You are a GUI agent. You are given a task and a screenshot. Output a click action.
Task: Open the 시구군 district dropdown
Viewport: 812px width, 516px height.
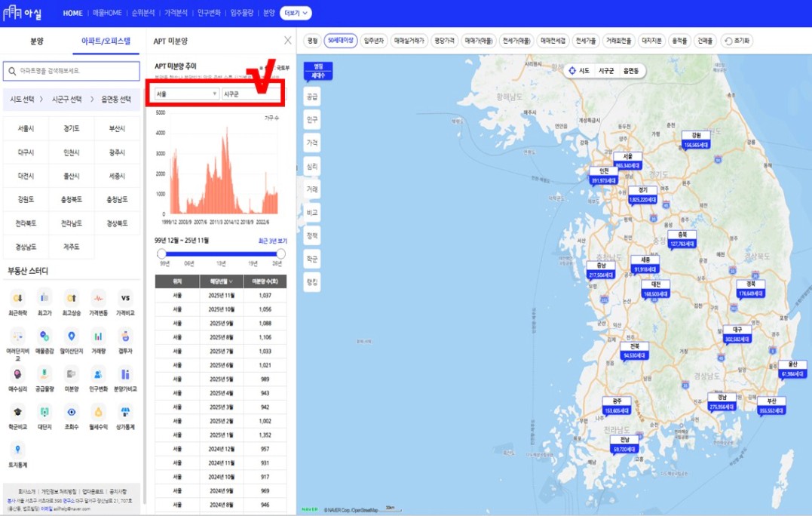click(x=253, y=94)
